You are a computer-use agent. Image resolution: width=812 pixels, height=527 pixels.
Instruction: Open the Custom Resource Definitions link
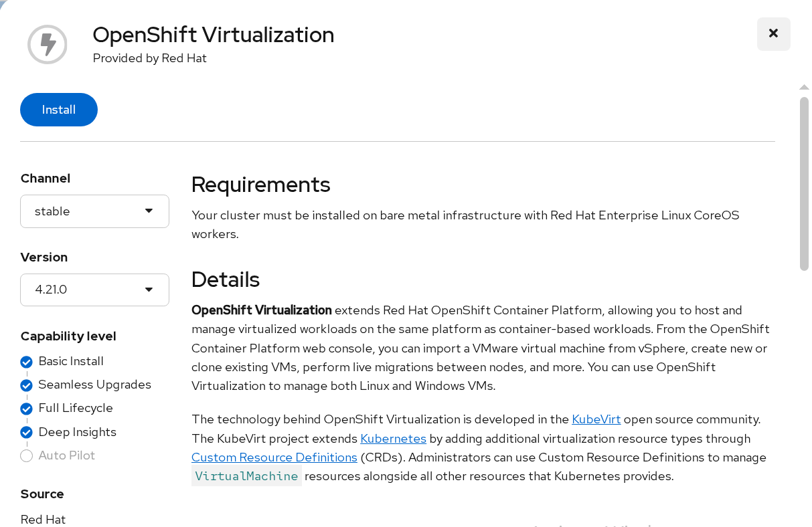point(274,457)
